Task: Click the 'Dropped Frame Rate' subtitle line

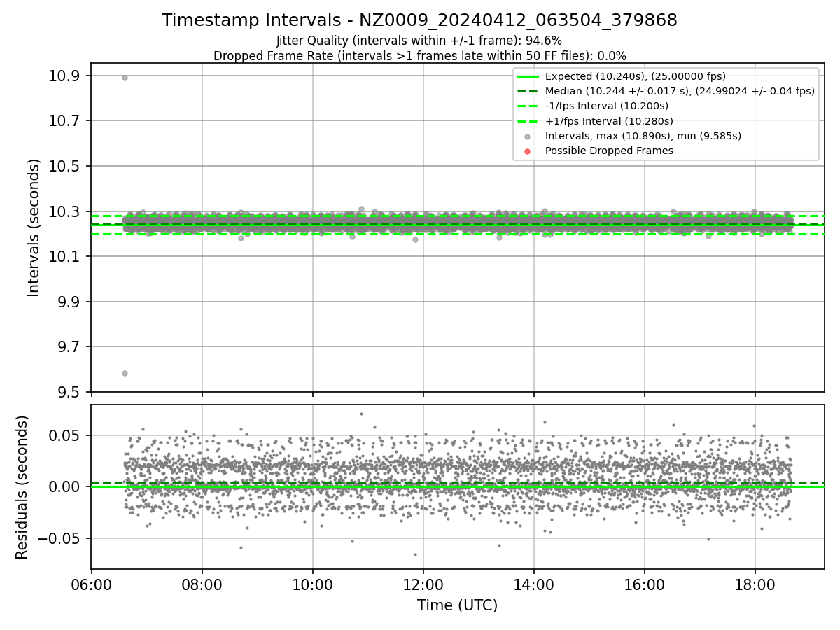Action: [419, 56]
